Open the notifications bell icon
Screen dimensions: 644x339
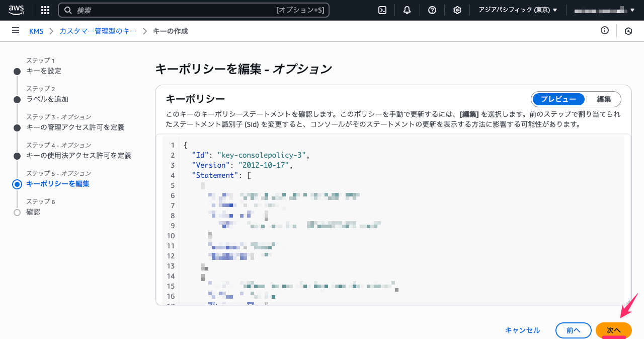pyautogui.click(x=407, y=10)
